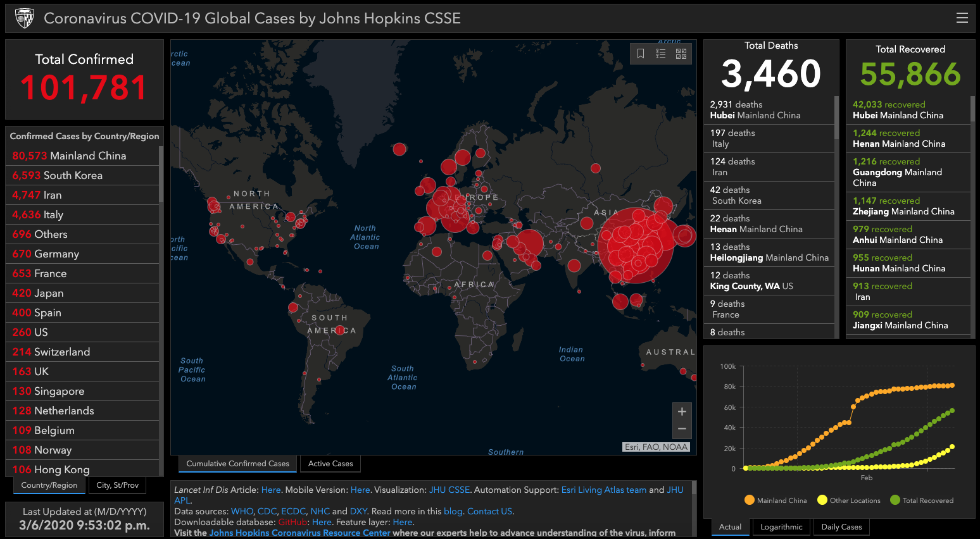The height and width of the screenshot is (539, 980).
Task: Select Switzerland in country list
Action: [x=82, y=352]
